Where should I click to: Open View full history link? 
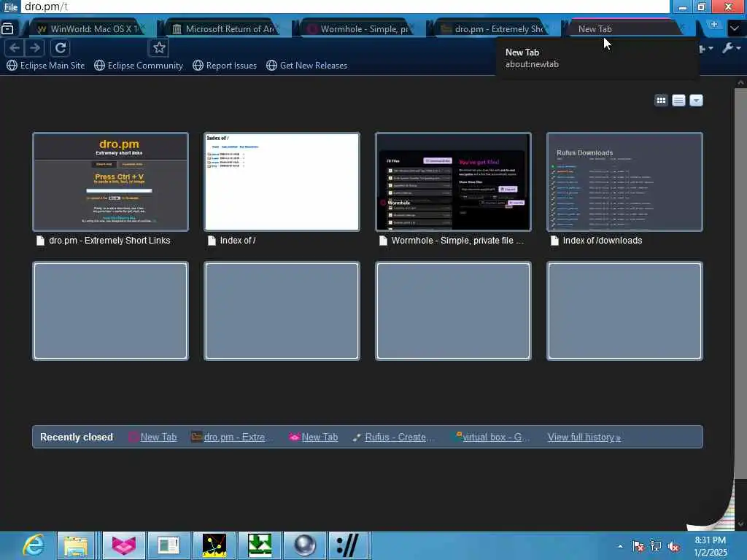584,437
